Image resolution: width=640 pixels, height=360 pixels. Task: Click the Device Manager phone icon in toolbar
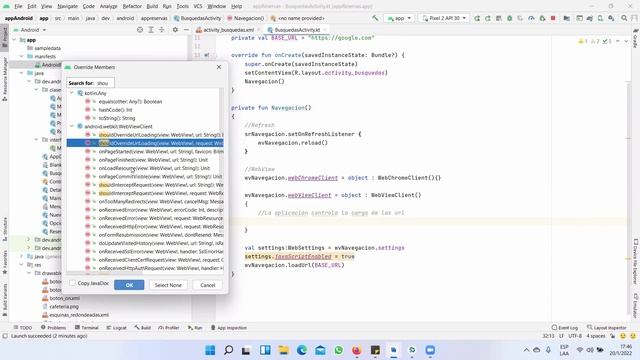tap(600, 18)
